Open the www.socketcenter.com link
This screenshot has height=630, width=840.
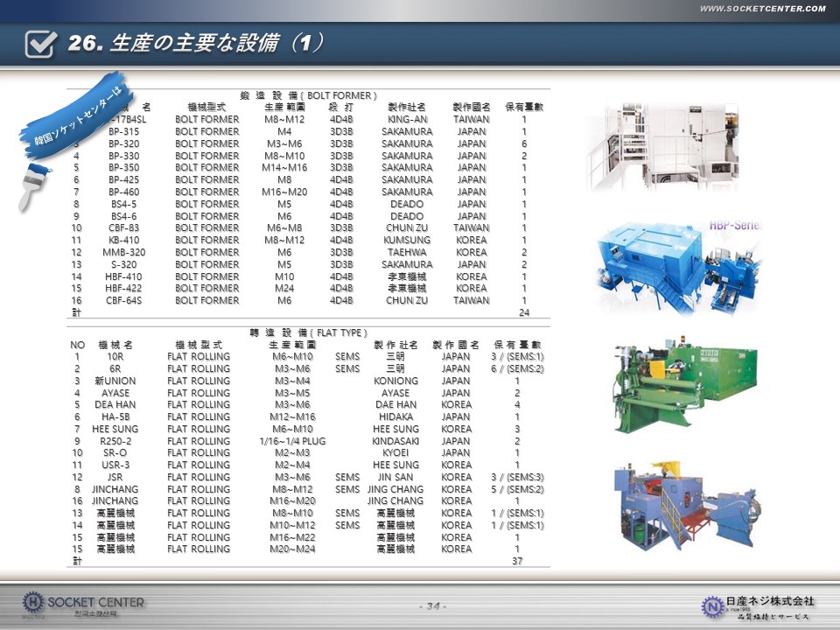[x=762, y=9]
